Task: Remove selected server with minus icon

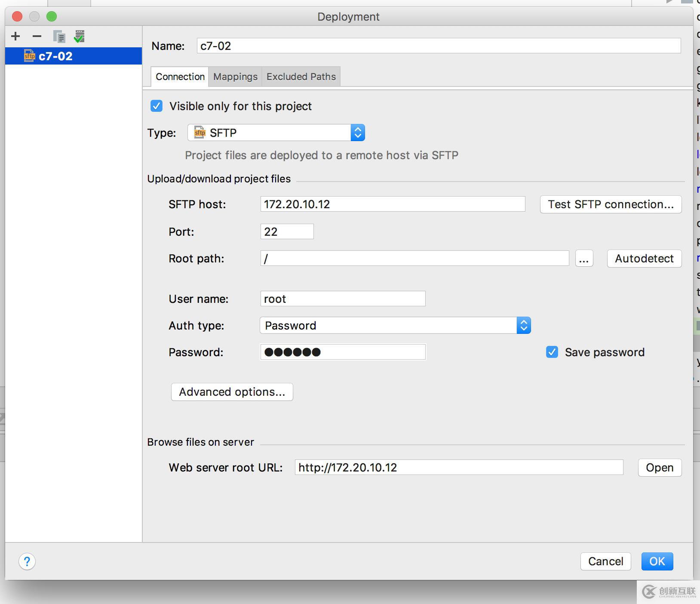Action: 37,37
